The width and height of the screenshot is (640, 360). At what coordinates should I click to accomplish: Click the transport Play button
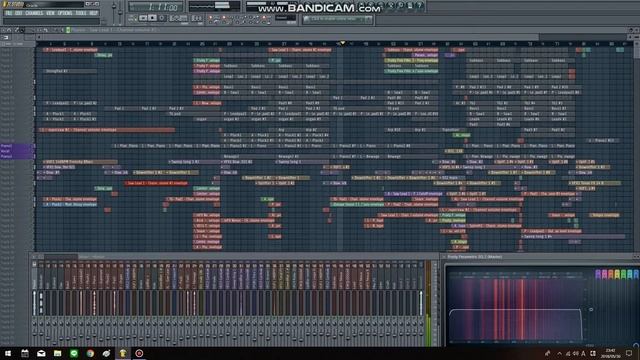[x=143, y=18]
